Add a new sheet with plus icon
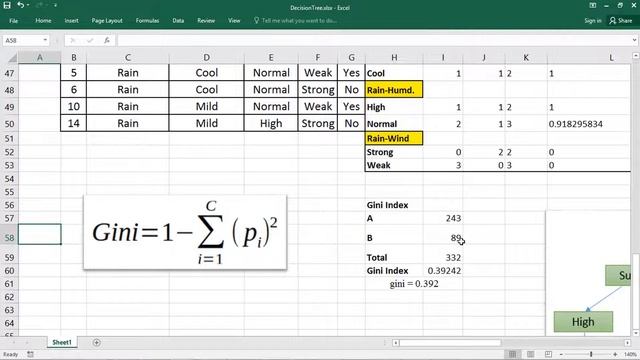 tap(96, 342)
